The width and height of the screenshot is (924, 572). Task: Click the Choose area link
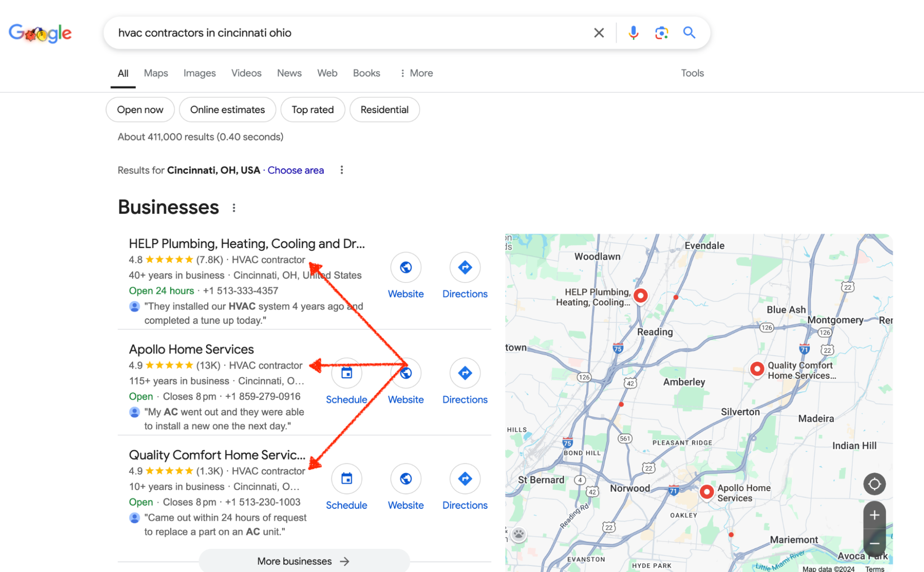[295, 170]
